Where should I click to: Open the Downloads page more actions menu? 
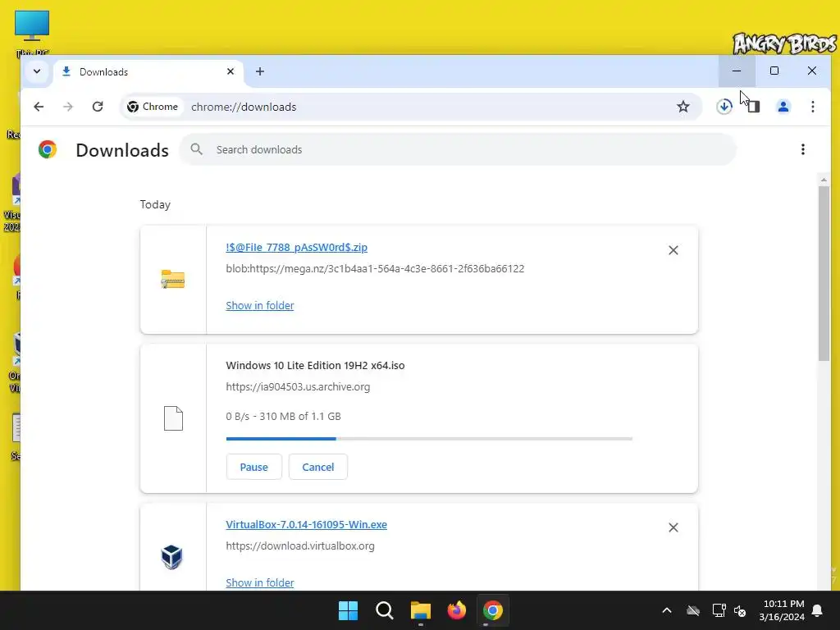pyautogui.click(x=802, y=149)
